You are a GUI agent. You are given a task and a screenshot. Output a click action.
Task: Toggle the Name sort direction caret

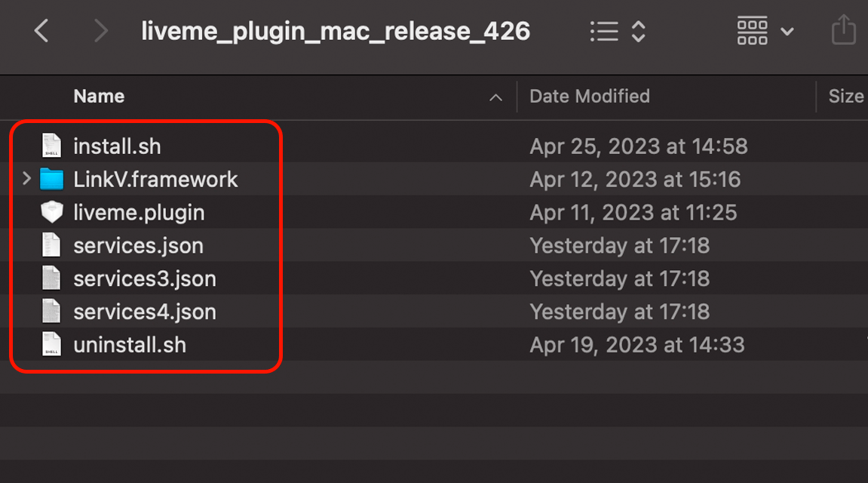pyautogui.click(x=495, y=97)
